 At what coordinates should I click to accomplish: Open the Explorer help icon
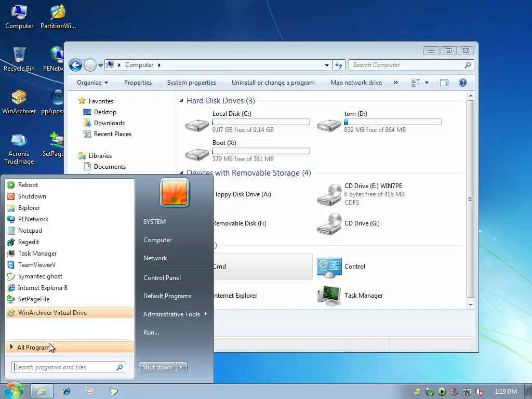pyautogui.click(x=462, y=83)
